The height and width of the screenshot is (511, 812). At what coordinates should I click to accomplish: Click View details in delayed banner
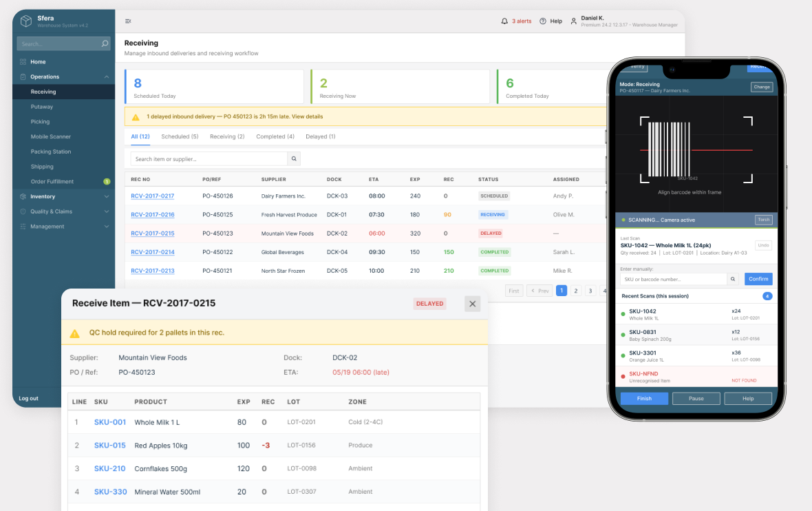[307, 116]
